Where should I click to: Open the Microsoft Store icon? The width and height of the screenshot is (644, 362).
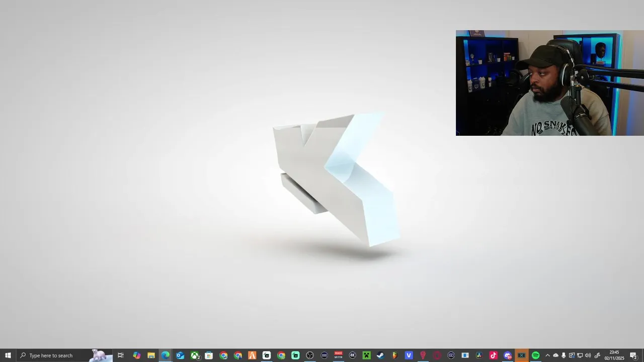pyautogui.click(x=209, y=355)
